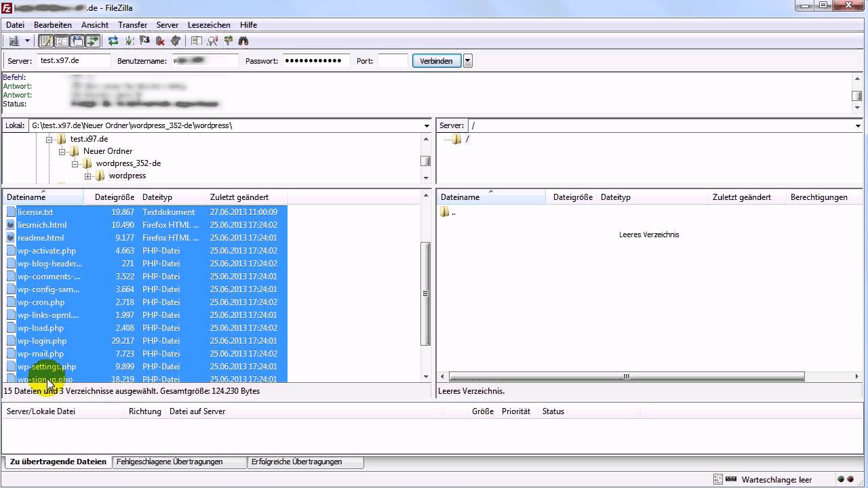This screenshot has width=868, height=488.
Task: Reconnect to the last server
Action: point(176,41)
